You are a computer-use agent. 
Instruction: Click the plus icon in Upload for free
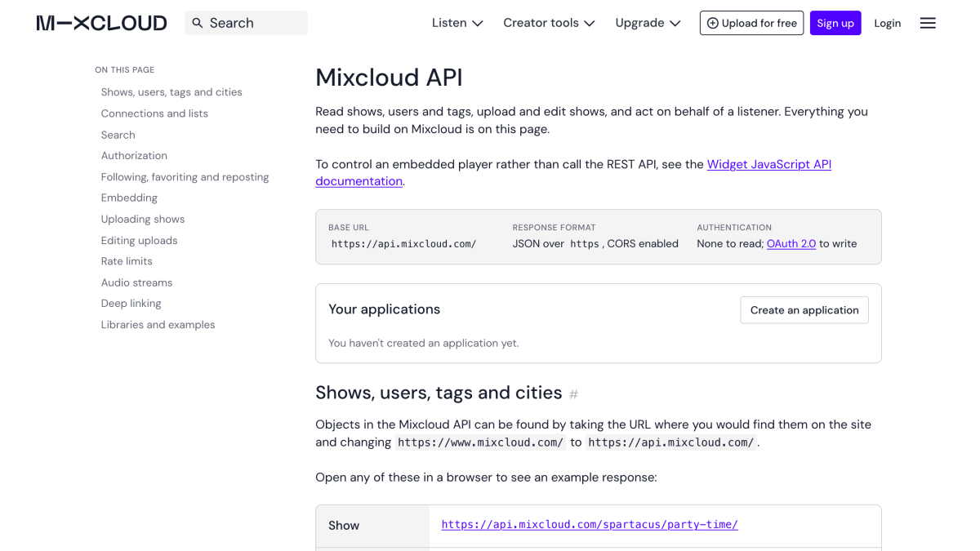(x=712, y=23)
